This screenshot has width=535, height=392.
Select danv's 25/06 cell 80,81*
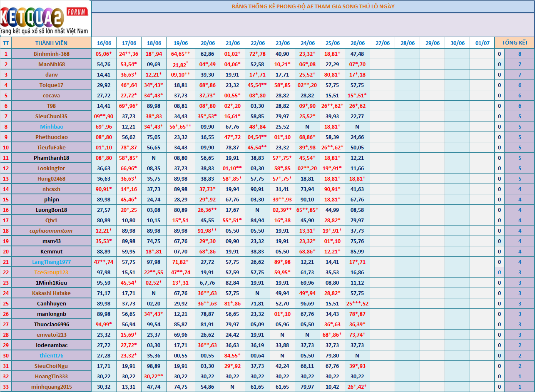pyautogui.click(x=332, y=74)
